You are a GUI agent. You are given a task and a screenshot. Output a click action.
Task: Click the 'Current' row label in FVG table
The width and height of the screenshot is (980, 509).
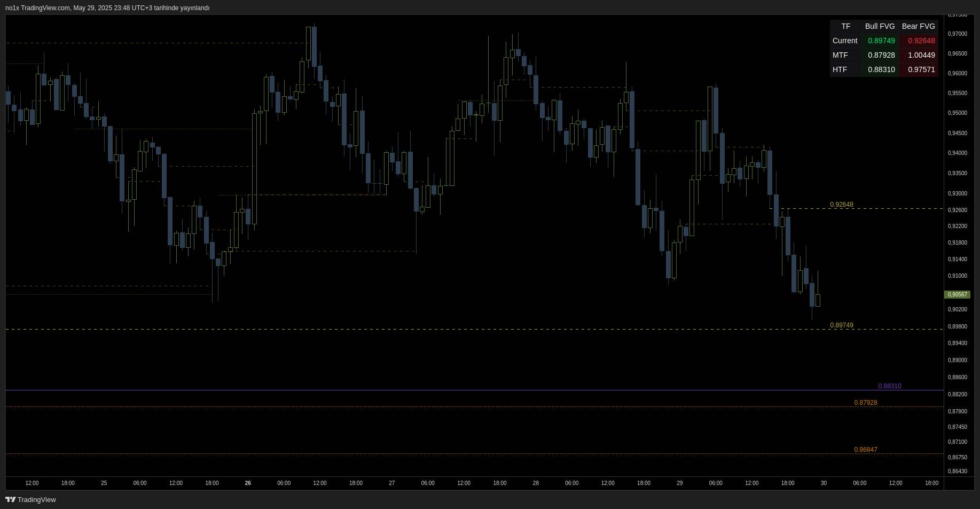[x=845, y=41]
